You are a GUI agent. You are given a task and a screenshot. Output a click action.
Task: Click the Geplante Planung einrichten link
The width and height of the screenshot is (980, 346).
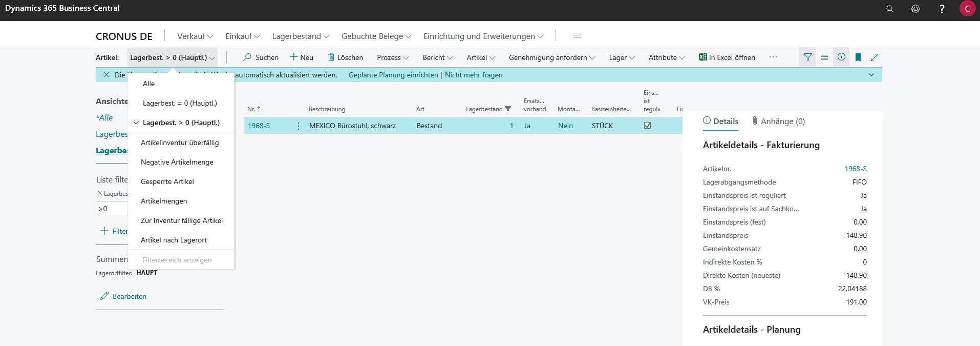[x=393, y=75]
